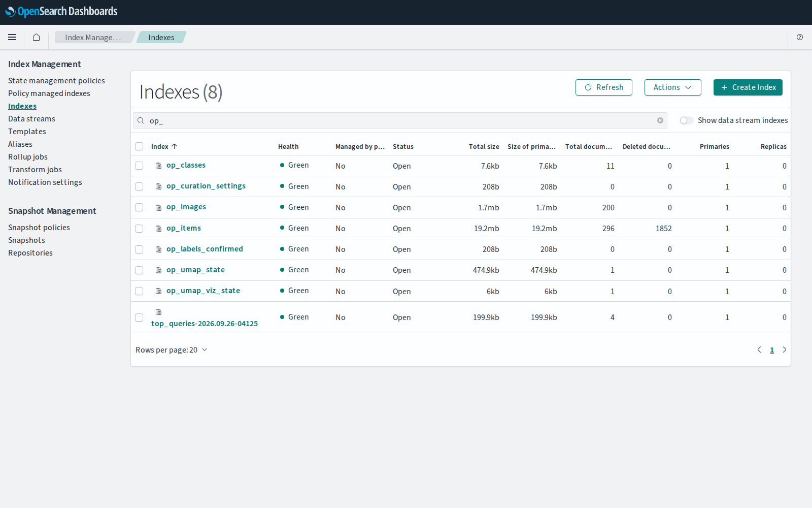This screenshot has height=508, width=812.
Task: Check the op_items row checkbox
Action: point(139,229)
